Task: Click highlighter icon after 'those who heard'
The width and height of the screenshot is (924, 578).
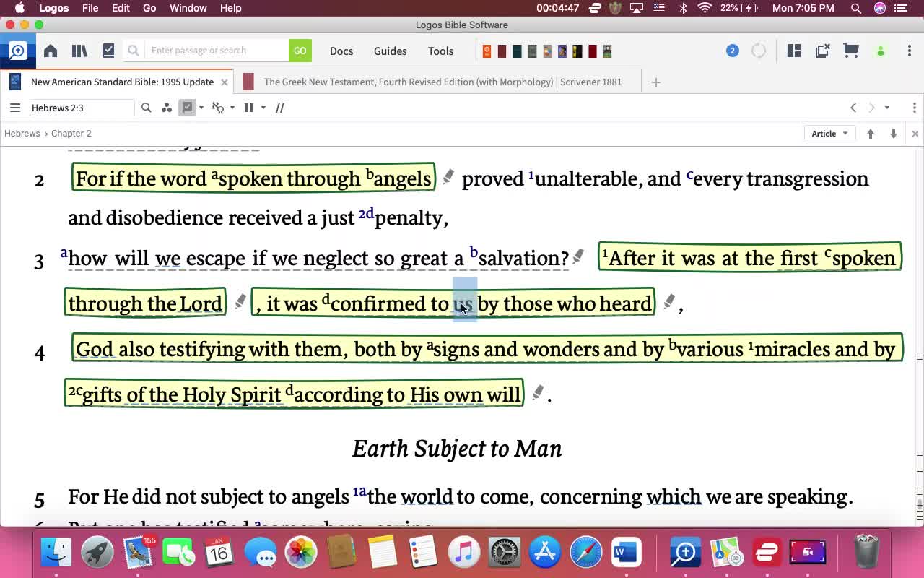Action: [x=669, y=301]
